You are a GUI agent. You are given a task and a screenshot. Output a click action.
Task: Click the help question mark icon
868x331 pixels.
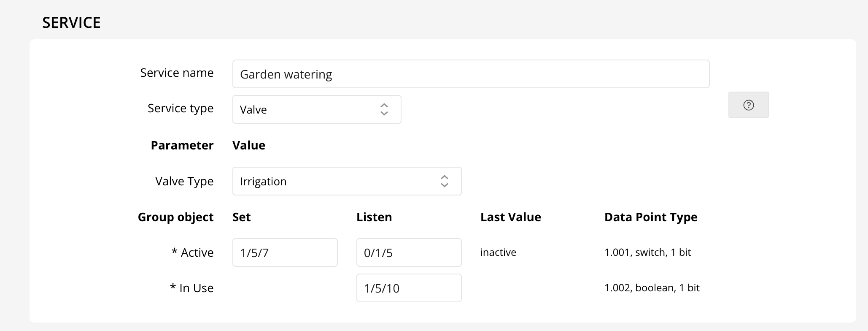click(748, 105)
